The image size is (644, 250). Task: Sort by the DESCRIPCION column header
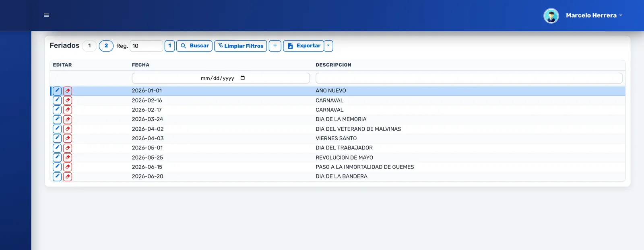tap(333, 65)
